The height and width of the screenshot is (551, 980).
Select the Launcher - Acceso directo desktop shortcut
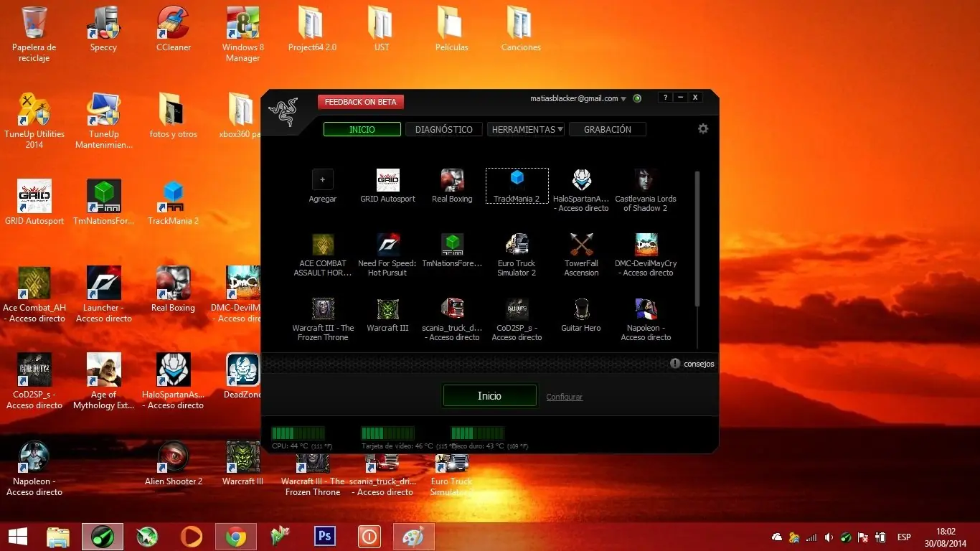point(104,295)
